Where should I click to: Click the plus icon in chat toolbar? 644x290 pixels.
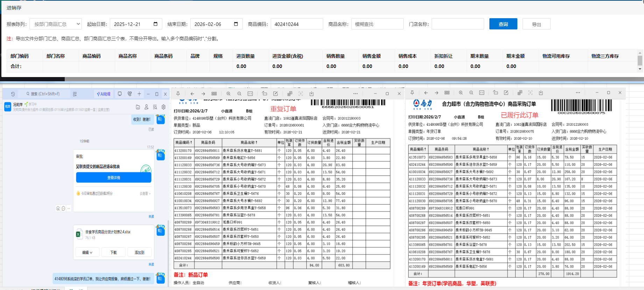(139, 94)
